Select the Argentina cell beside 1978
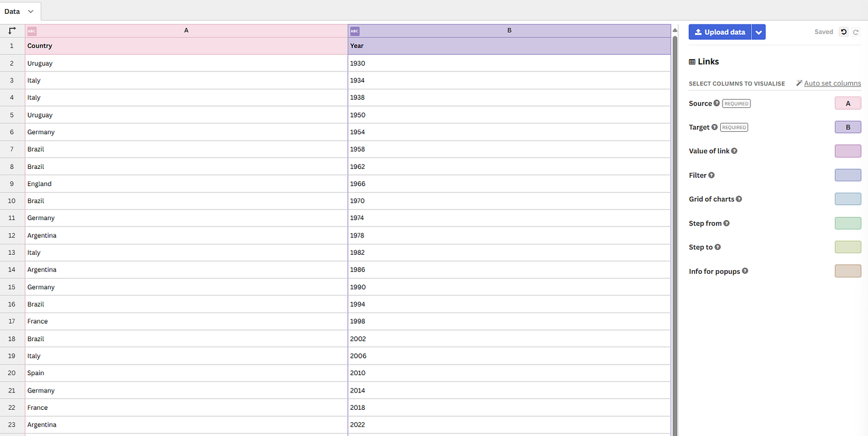Viewport: 868px width, 436px height. point(187,236)
